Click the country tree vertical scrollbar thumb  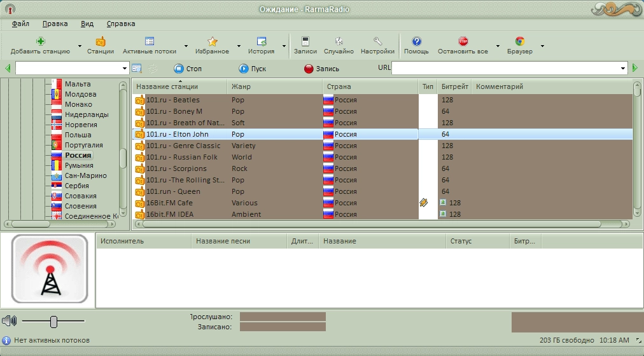[x=123, y=158]
